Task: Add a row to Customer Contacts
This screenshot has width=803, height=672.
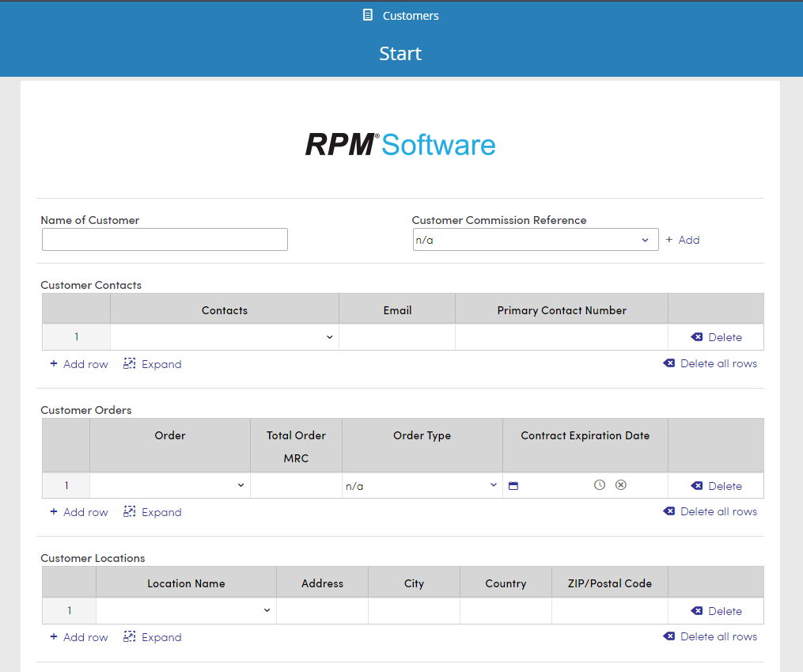Action: click(x=78, y=363)
